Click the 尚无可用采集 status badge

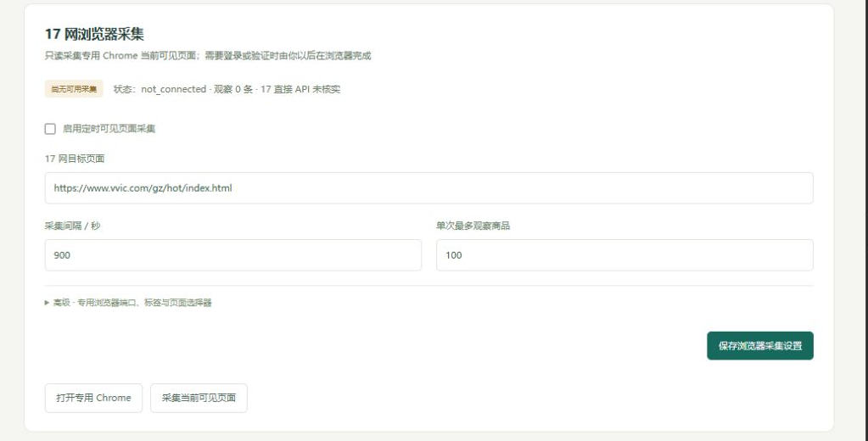tap(74, 89)
